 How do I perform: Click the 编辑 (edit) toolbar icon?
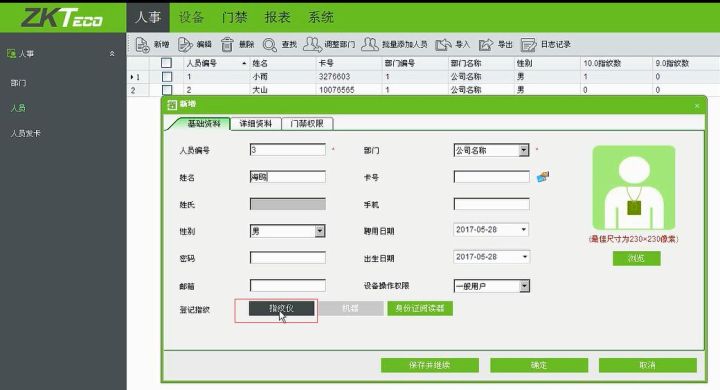[x=185, y=45]
